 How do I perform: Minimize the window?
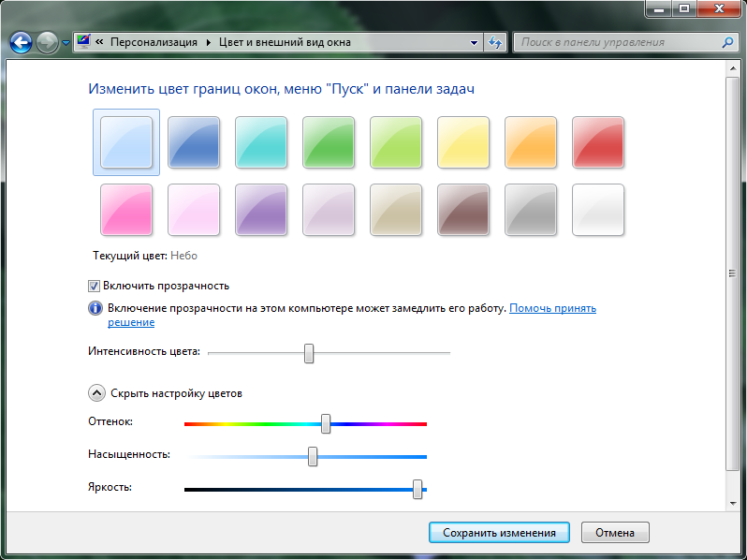pos(659,8)
